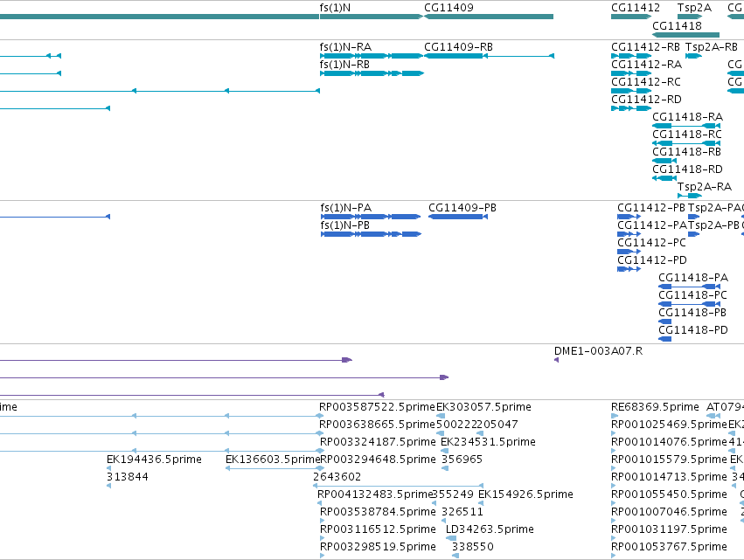Click RP001025469.5prime EST label
The width and height of the screenshot is (744, 560).
click(x=669, y=425)
